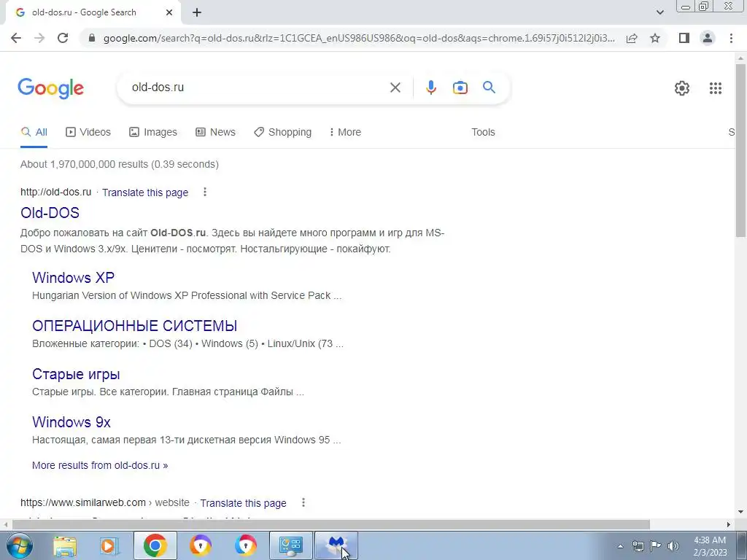Open a new browser tab

(197, 12)
